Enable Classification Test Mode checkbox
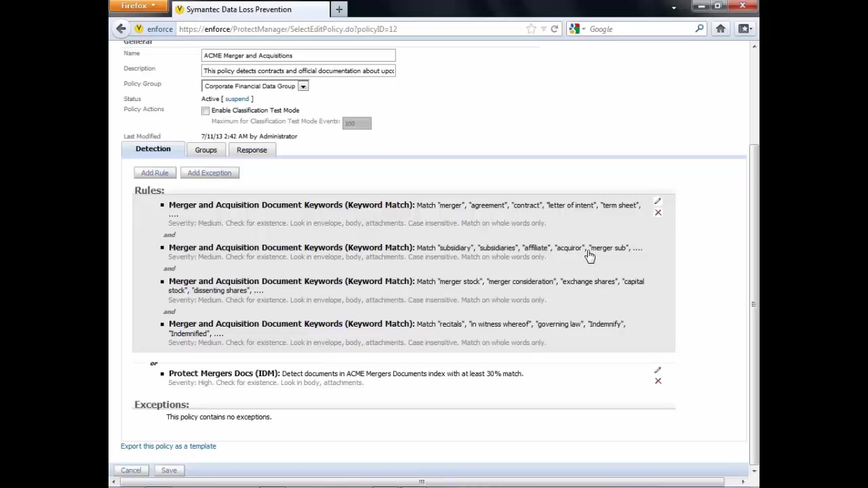The height and width of the screenshot is (488, 868). tap(205, 110)
